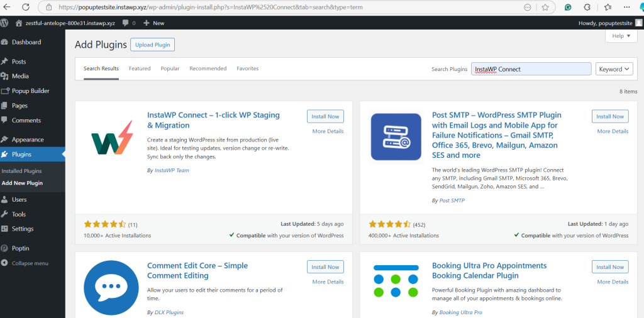The height and width of the screenshot is (318, 644).
Task: Switch to the Popular tab
Action: [170, 69]
